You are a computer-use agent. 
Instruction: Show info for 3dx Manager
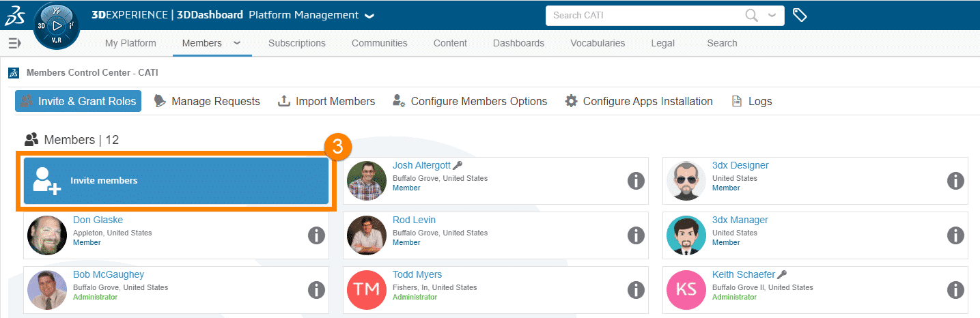click(955, 235)
